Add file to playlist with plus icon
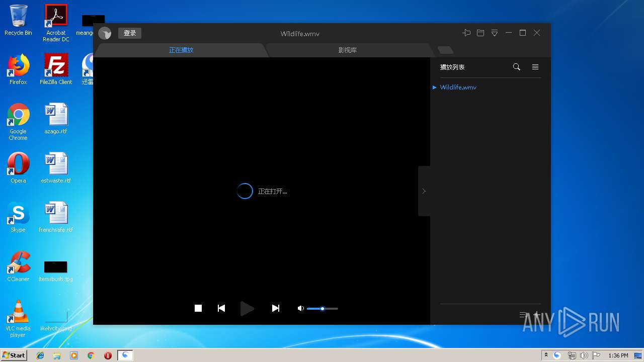644x362 pixels. [x=536, y=315]
